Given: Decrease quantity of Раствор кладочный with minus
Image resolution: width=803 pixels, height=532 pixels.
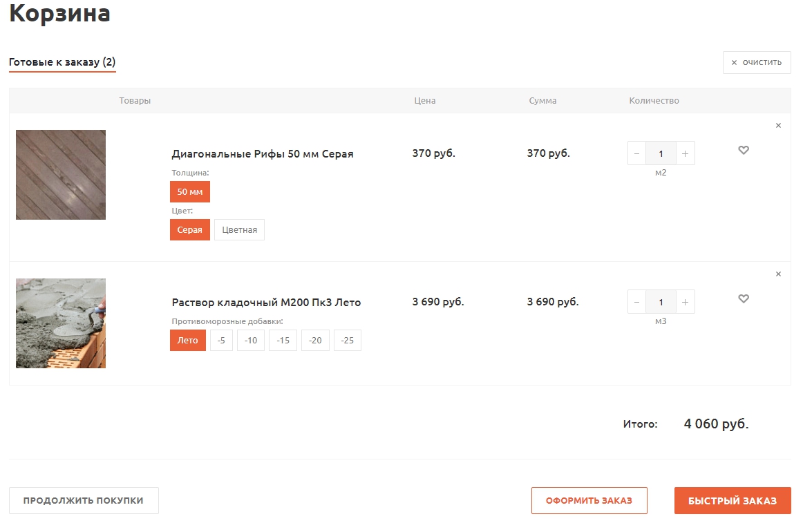Looking at the screenshot, I should point(636,302).
